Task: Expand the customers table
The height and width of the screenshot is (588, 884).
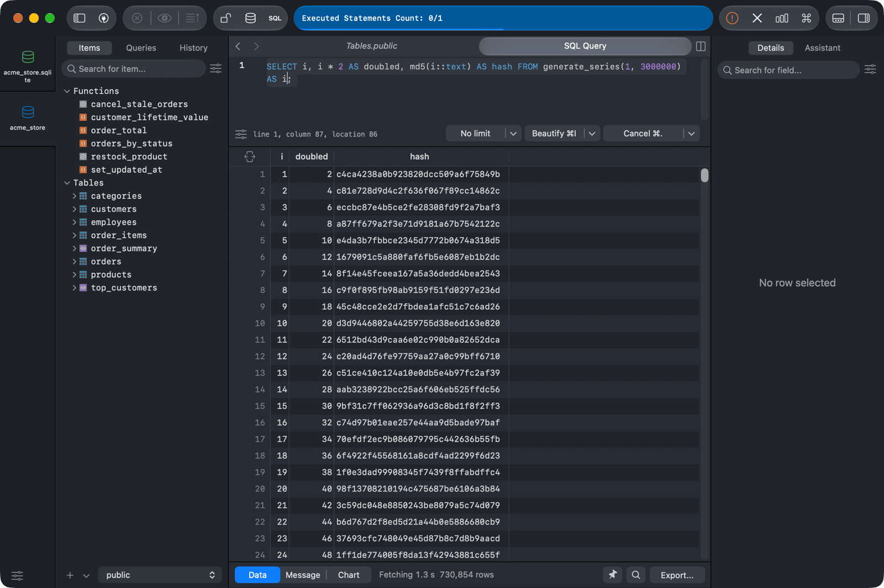Action: click(x=75, y=209)
